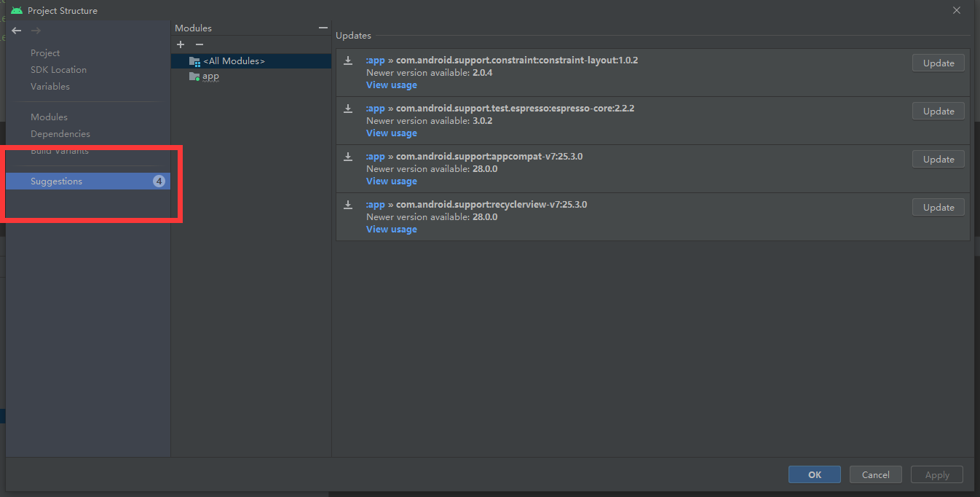Update appcompat-v7 to version 28.0.0
Viewport: 980px width, 497px height.
click(x=938, y=158)
